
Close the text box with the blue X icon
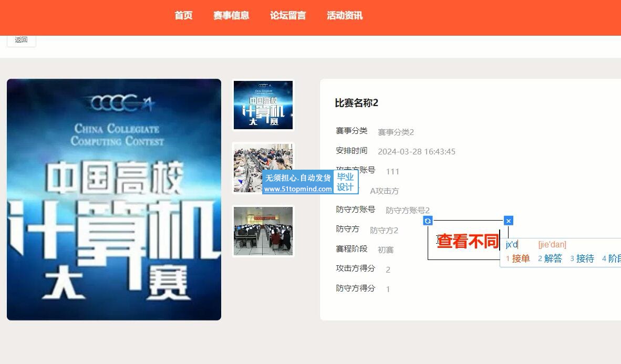[x=508, y=221]
